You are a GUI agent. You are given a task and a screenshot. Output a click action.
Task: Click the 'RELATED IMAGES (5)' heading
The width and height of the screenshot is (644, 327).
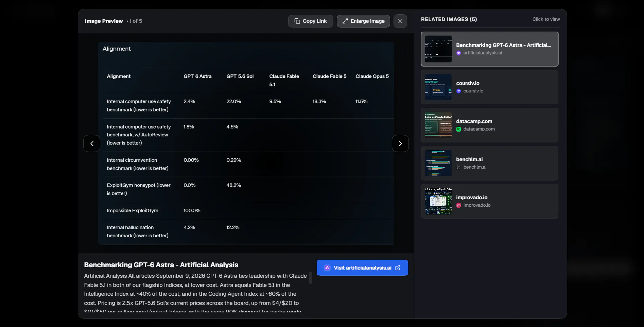449,19
